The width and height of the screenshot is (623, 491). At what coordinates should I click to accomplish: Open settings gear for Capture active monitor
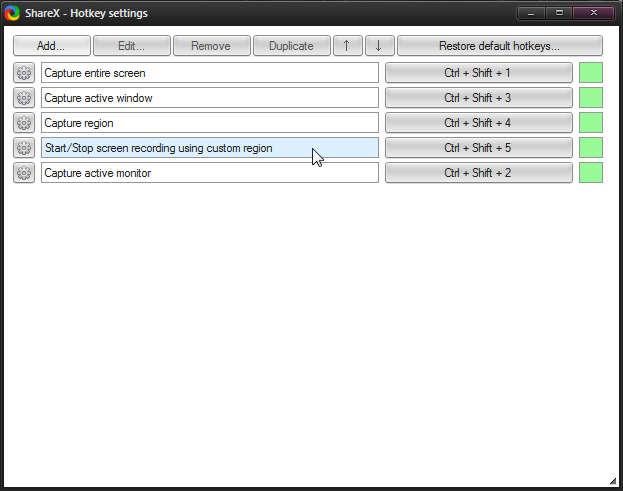click(x=24, y=173)
